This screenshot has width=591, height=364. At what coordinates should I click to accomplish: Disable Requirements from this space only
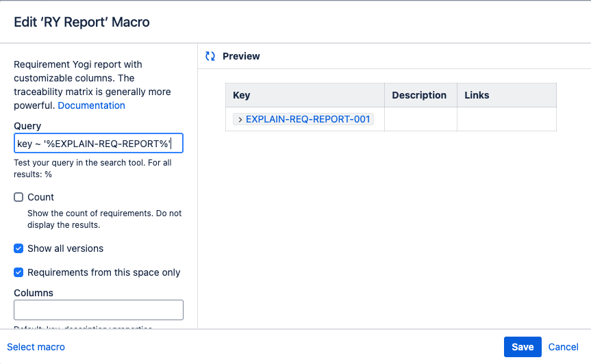tap(18, 272)
